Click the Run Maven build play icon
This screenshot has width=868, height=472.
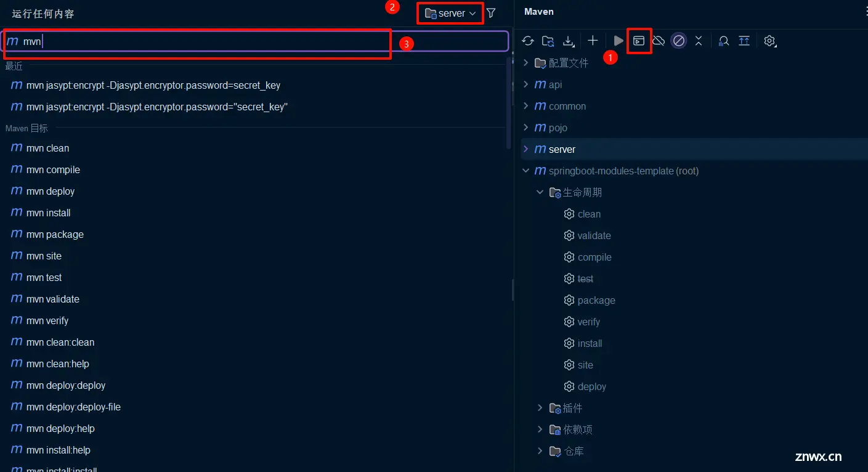[619, 41]
